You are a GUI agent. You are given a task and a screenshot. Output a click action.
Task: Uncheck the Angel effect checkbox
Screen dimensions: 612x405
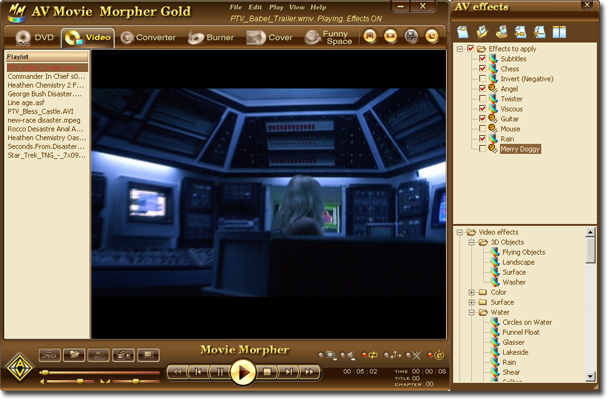click(482, 89)
